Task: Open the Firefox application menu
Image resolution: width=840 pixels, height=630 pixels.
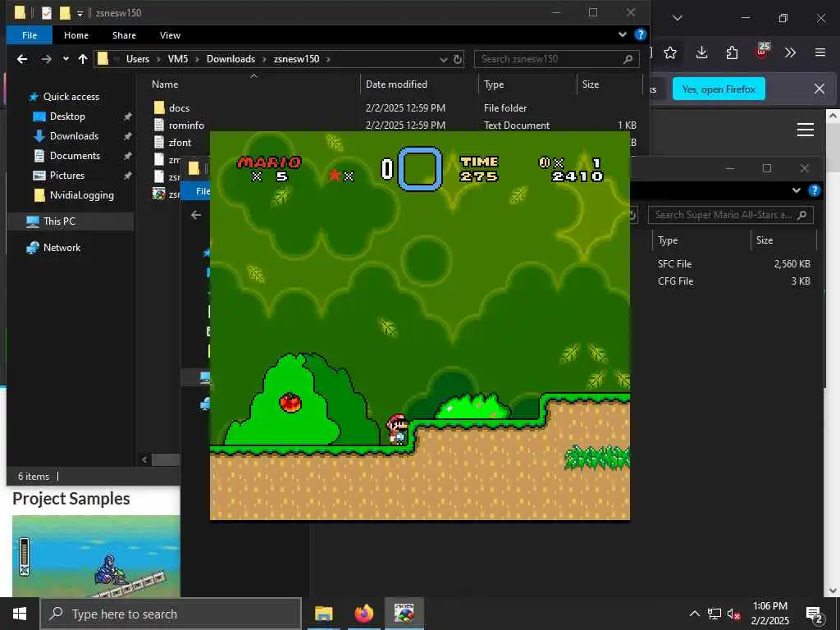Action: (820, 52)
